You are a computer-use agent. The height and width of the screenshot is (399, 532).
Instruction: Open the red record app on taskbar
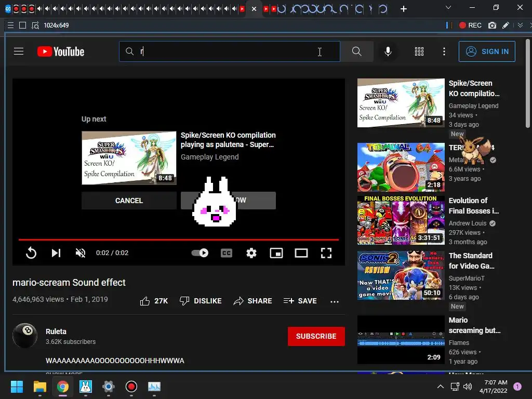(131, 387)
